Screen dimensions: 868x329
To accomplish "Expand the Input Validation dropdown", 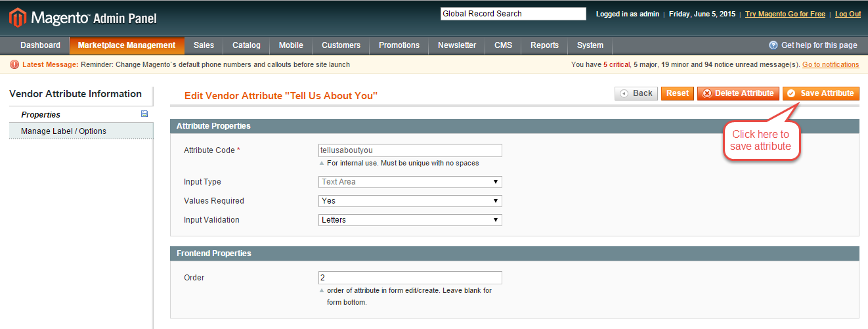I will pos(410,220).
